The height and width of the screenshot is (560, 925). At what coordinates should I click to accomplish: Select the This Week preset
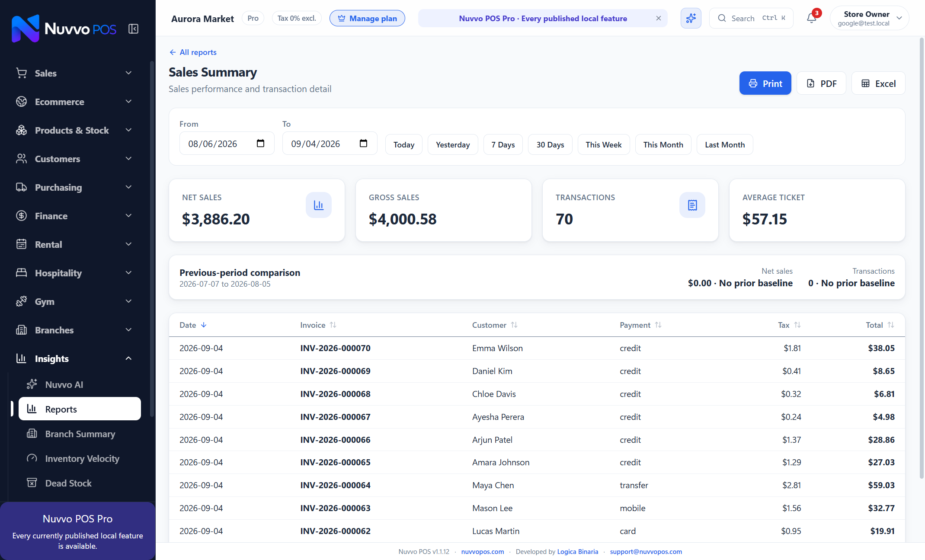[x=603, y=144]
